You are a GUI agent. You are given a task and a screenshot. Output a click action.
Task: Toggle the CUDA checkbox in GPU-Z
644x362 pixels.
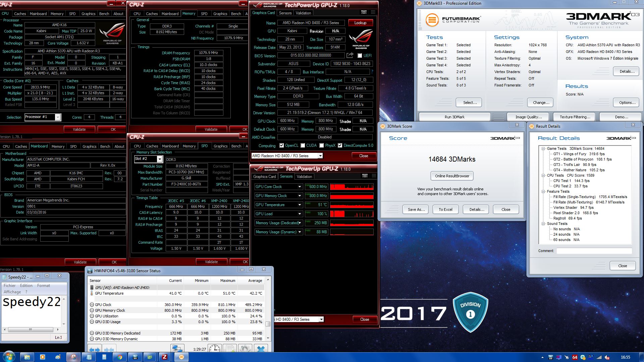coord(303,145)
